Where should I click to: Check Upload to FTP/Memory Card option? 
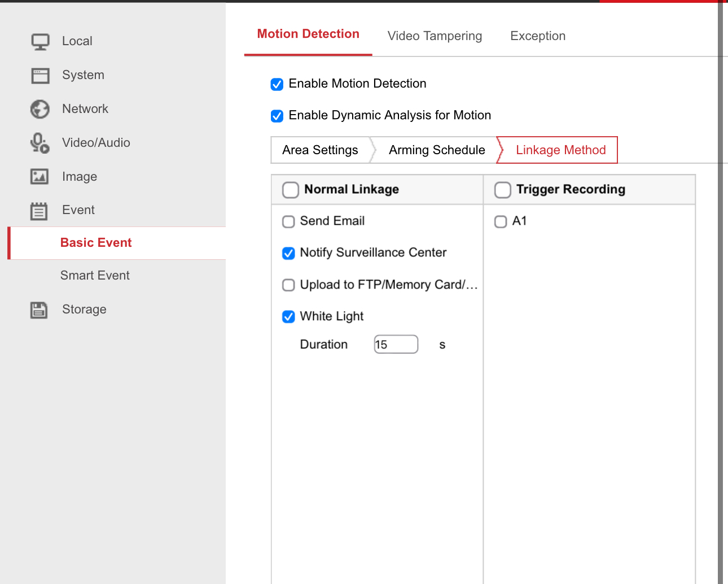coord(288,285)
